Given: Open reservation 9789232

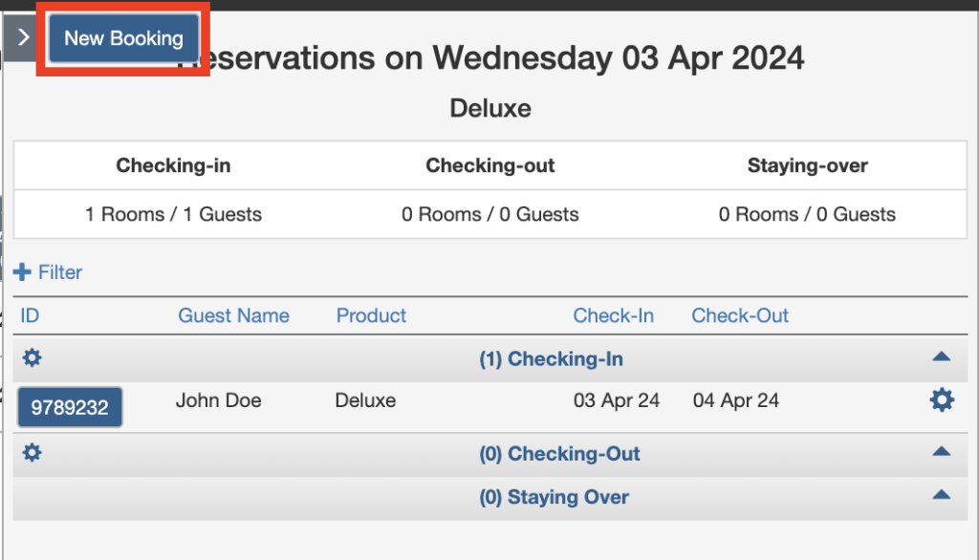Looking at the screenshot, I should [x=69, y=406].
